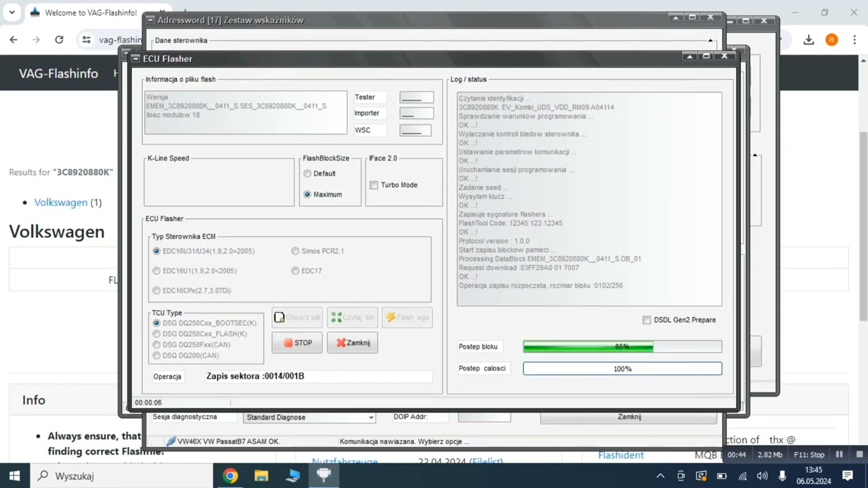The width and height of the screenshot is (868, 488).
Task: Open Google Chrome from the taskbar
Action: [230, 476]
